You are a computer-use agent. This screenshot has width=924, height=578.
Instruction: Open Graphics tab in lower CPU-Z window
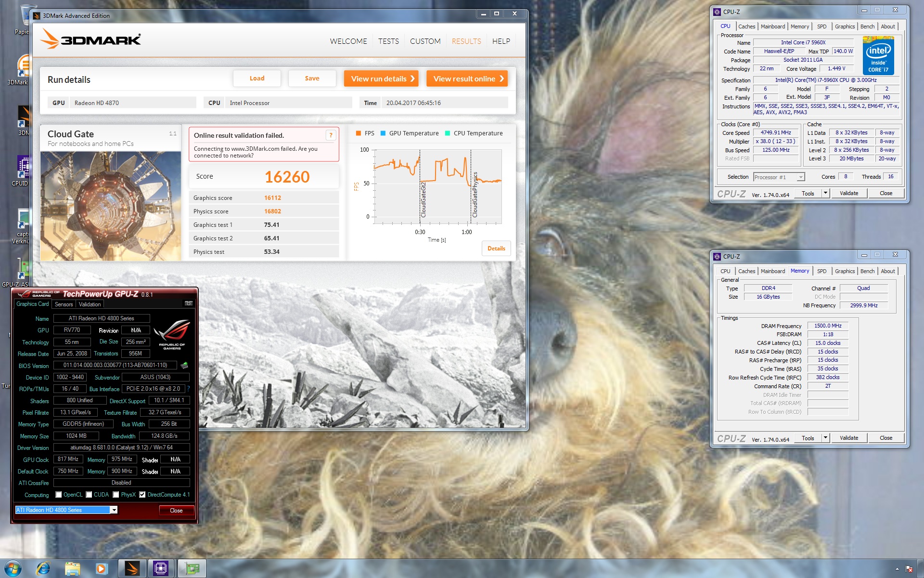pyautogui.click(x=845, y=271)
